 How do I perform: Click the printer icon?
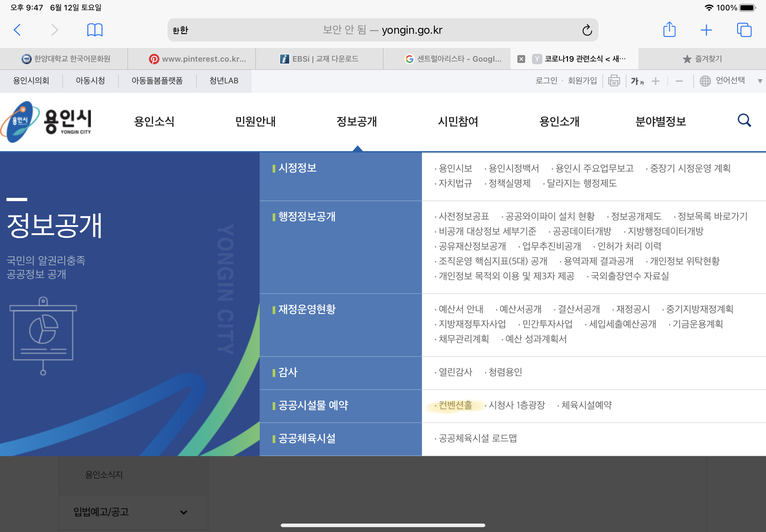click(x=614, y=81)
